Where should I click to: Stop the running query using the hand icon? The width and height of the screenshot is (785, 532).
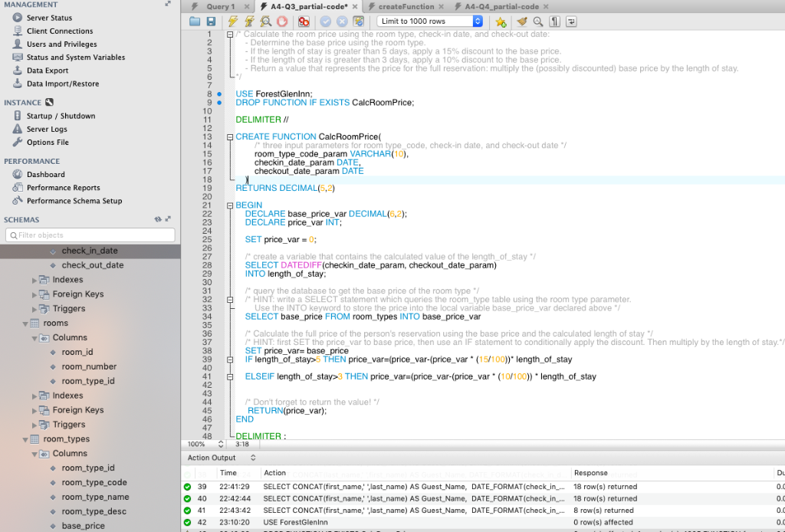[284, 21]
